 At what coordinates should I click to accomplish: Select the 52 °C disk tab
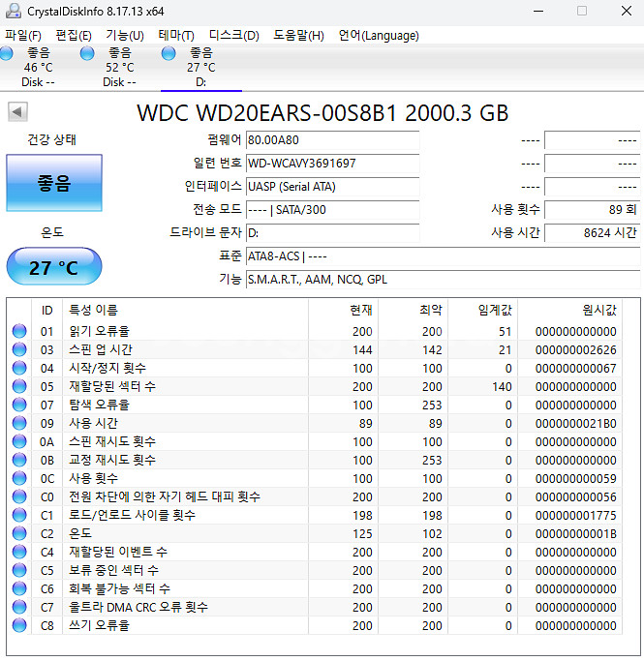point(120,68)
